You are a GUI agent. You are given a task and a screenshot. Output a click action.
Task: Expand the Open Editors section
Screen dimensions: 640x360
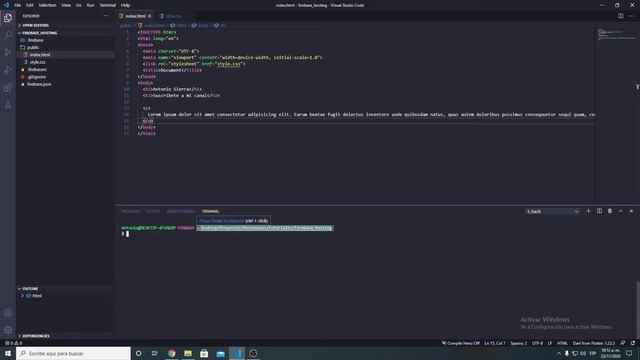tap(65, 25)
